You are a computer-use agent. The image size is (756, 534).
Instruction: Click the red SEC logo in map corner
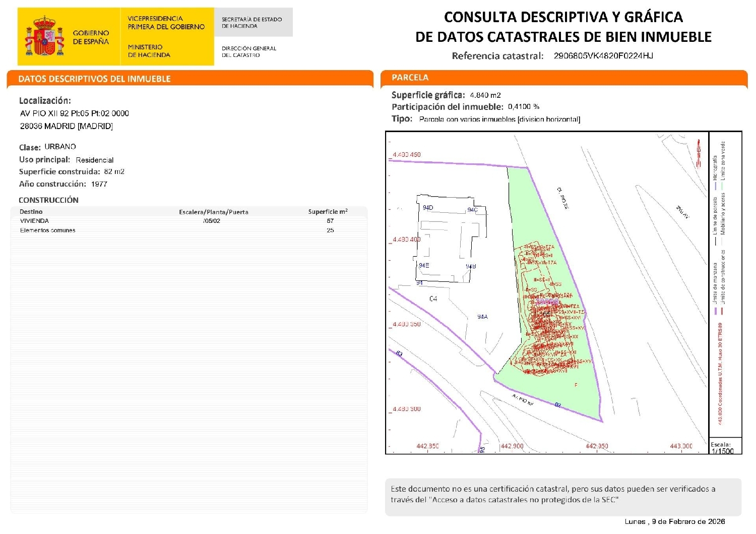(x=699, y=153)
